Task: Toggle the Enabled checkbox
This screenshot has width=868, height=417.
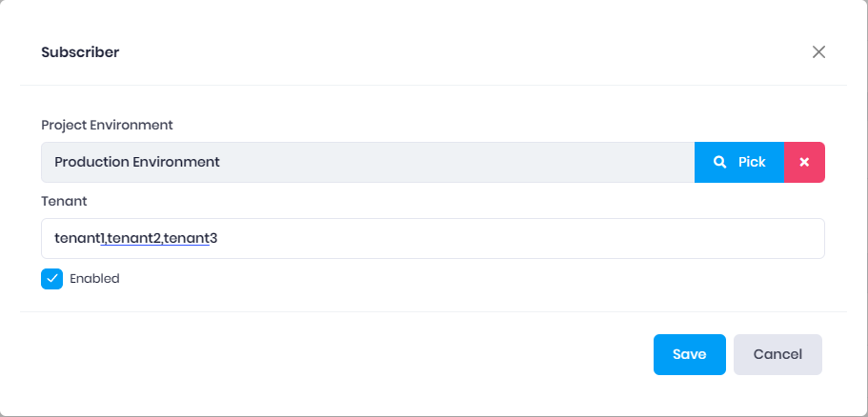Action: coord(52,279)
